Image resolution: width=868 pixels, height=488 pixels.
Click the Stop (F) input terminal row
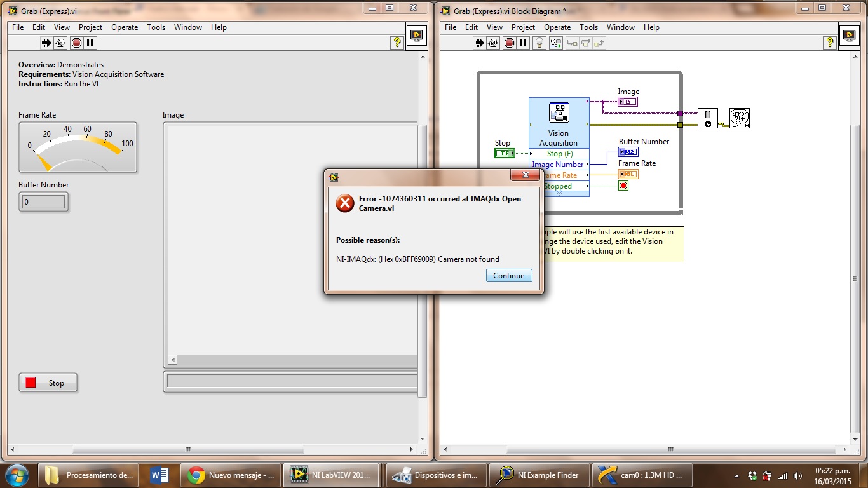click(x=559, y=154)
